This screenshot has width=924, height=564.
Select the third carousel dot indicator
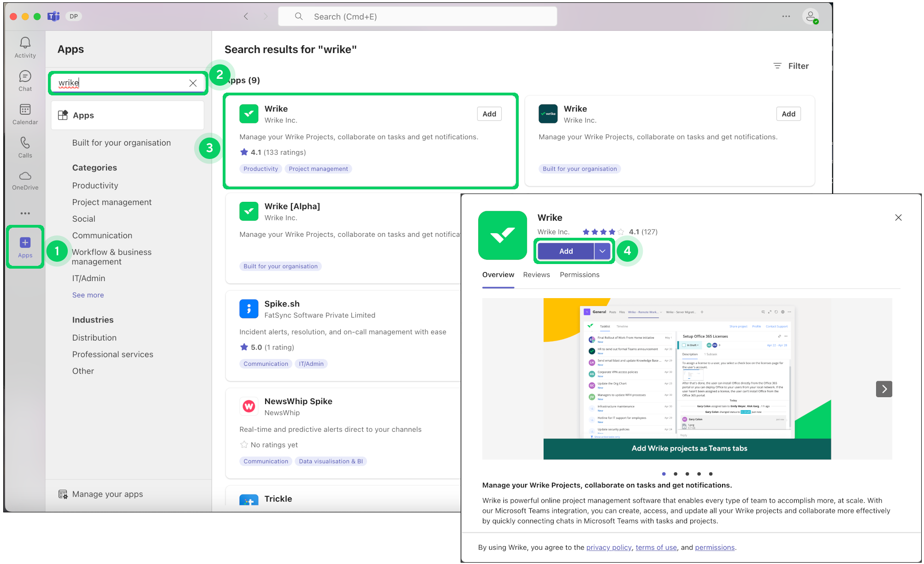[x=687, y=474]
